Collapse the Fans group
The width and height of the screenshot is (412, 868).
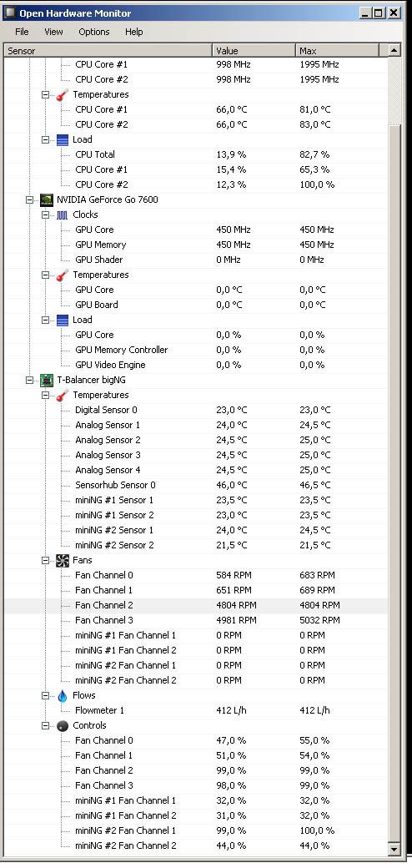point(46,560)
